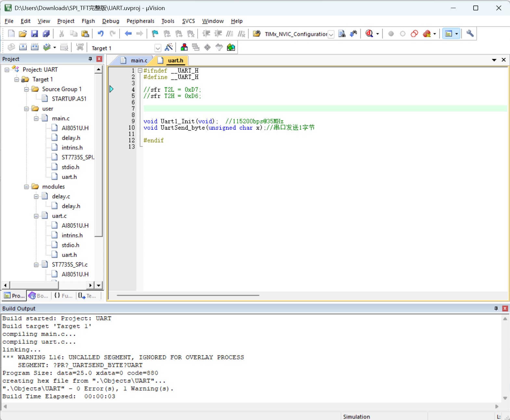Switch to the Books panel tab

click(x=39, y=296)
